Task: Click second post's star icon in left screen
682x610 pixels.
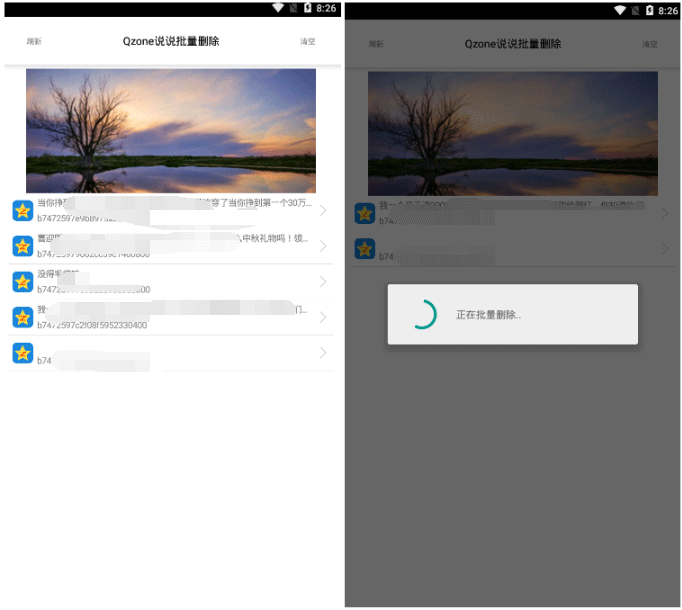Action: pyautogui.click(x=22, y=246)
